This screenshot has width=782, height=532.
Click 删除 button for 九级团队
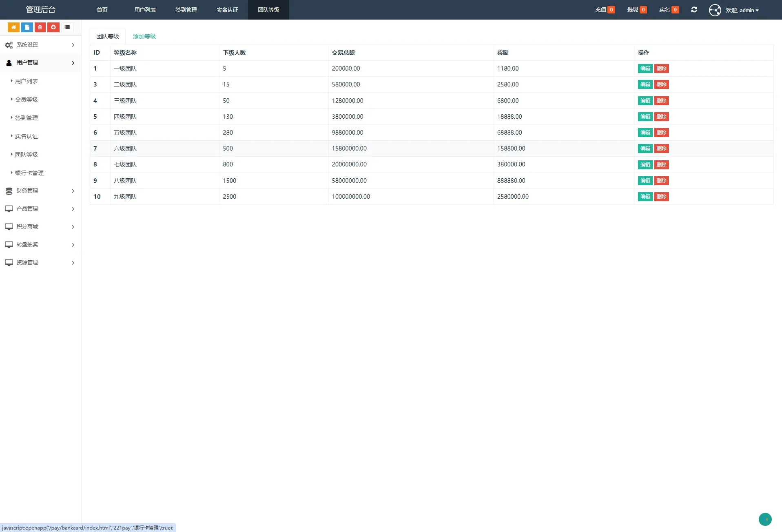(x=661, y=197)
